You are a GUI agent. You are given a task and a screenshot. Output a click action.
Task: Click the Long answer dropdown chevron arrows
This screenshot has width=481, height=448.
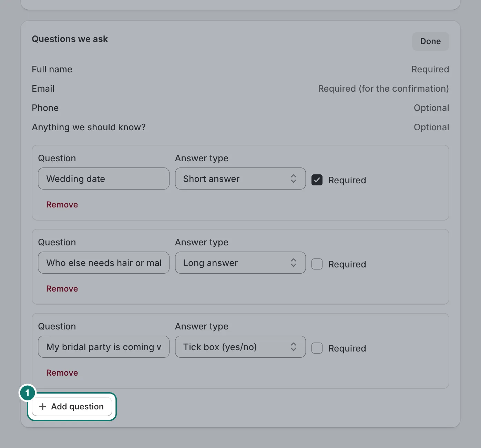coord(294,263)
